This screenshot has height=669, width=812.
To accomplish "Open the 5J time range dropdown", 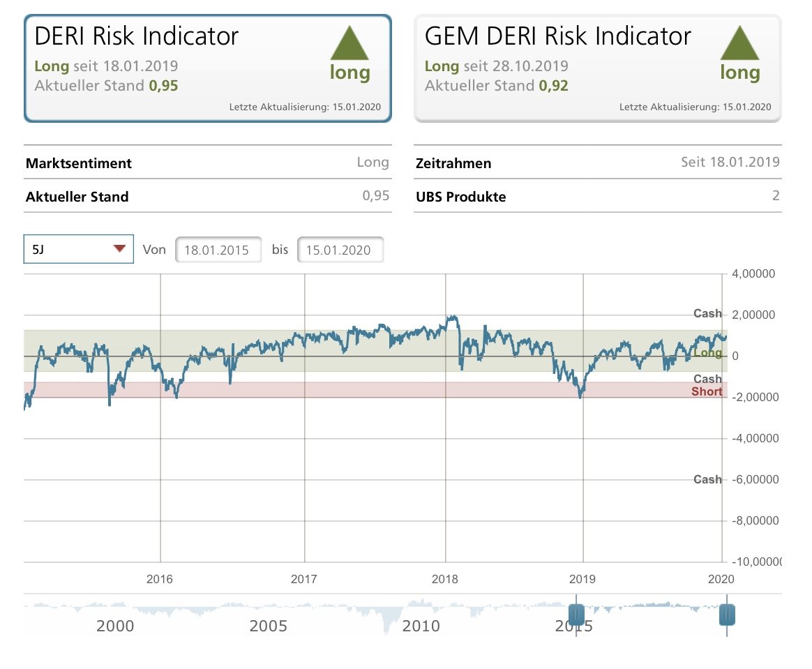I will point(78,249).
